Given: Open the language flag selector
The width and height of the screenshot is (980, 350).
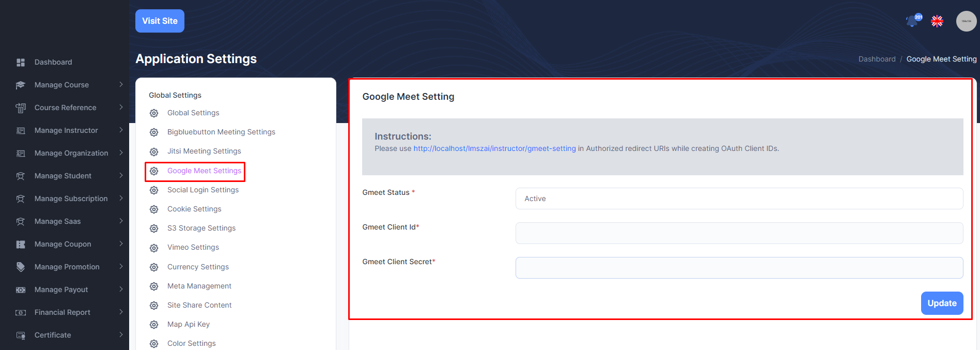Looking at the screenshot, I should pyautogui.click(x=937, y=21).
